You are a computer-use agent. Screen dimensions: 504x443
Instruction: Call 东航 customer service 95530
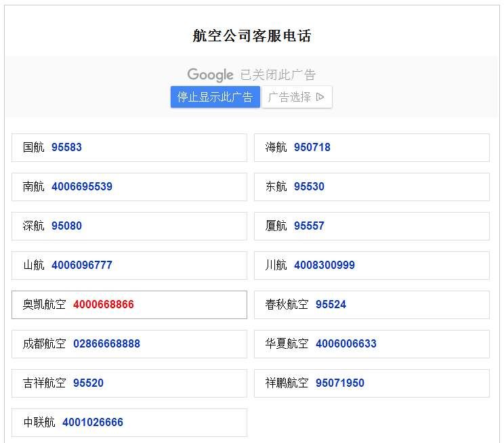tap(309, 186)
